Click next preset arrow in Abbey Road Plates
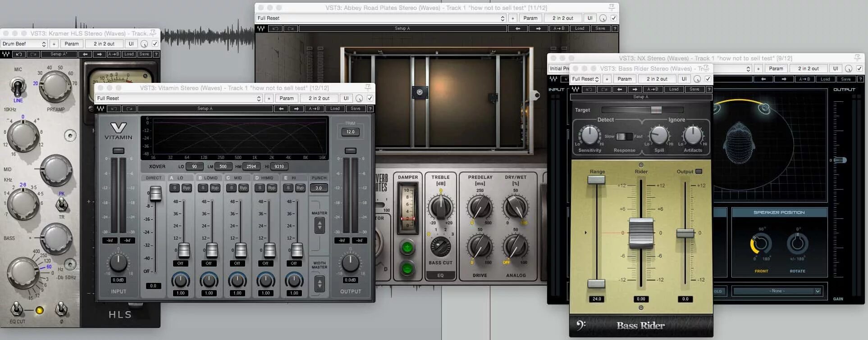The image size is (868, 340). point(538,28)
